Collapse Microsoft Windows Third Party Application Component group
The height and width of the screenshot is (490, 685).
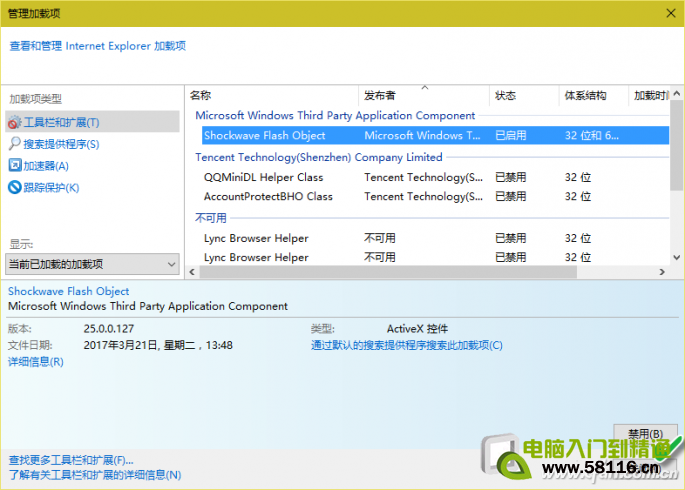(335, 115)
